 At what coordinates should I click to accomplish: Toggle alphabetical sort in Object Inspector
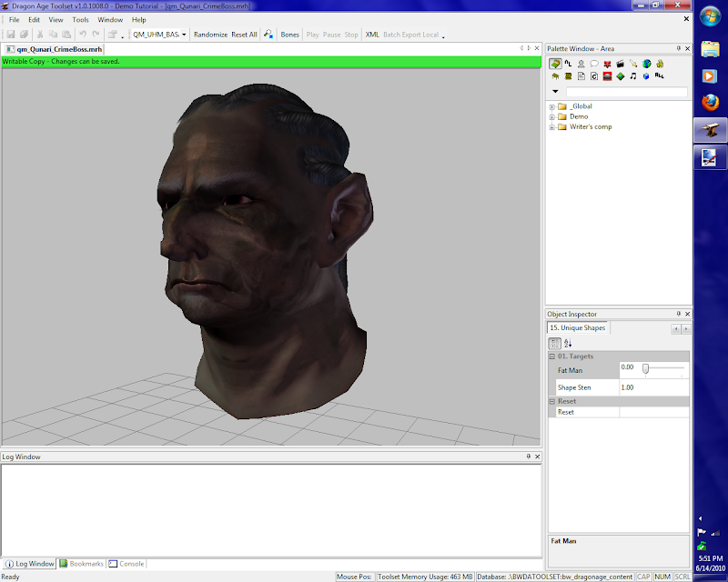568,343
